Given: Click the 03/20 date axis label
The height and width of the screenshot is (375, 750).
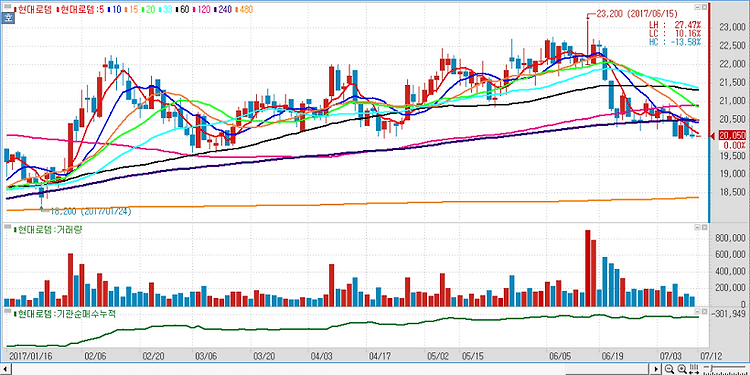Looking at the screenshot, I should (264, 357).
